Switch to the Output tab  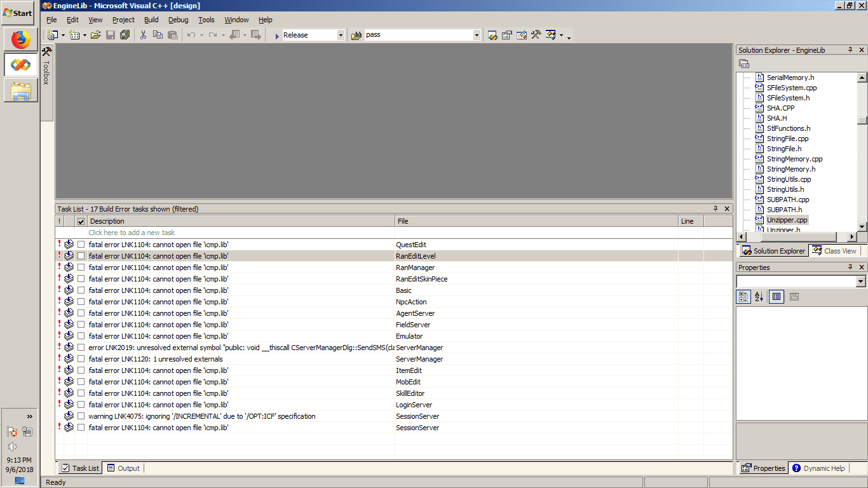click(x=124, y=468)
